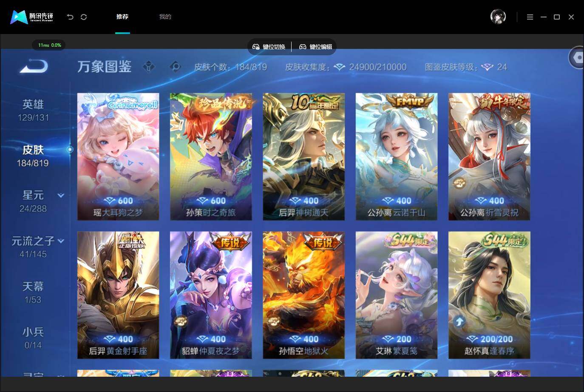The width and height of the screenshot is (584, 392).
Task: Click the search icon beside 万象图鉴
Action: click(175, 67)
